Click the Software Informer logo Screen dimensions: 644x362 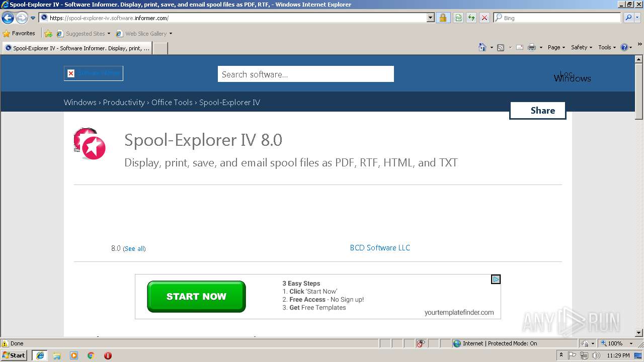coord(94,73)
